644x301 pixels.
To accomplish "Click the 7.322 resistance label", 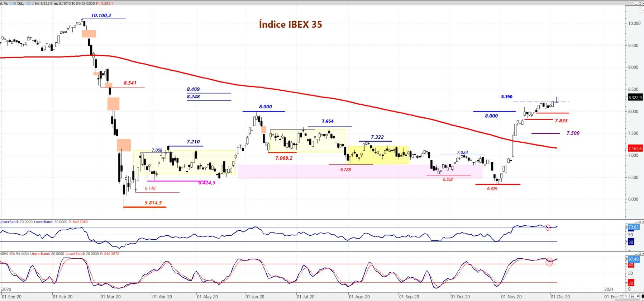I will pyautogui.click(x=377, y=137).
